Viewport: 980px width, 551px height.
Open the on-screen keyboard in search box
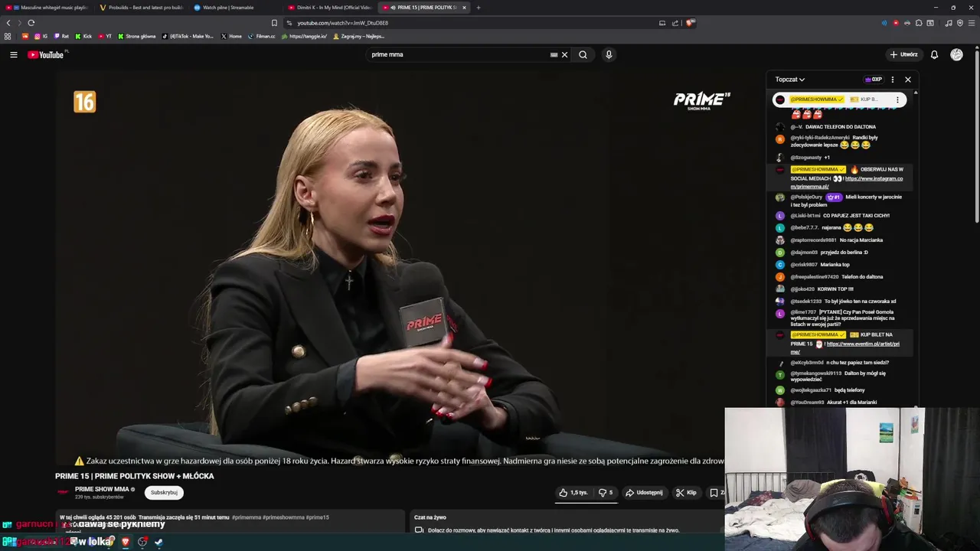click(554, 54)
